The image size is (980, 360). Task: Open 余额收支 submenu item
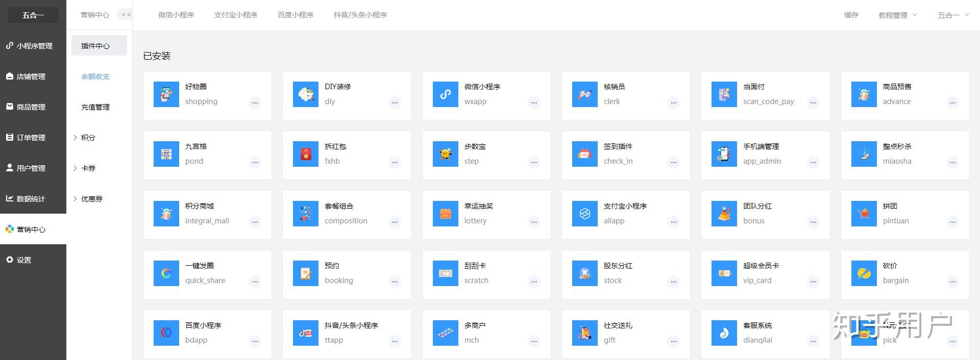tap(99, 76)
